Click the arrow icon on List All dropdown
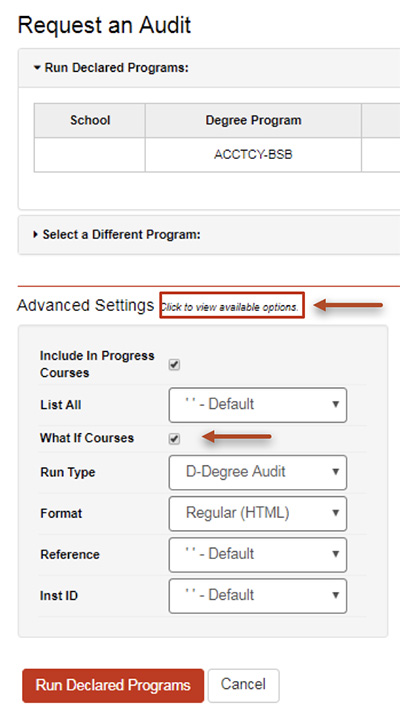Image resolution: width=400 pixels, height=713 pixels. pos(335,404)
